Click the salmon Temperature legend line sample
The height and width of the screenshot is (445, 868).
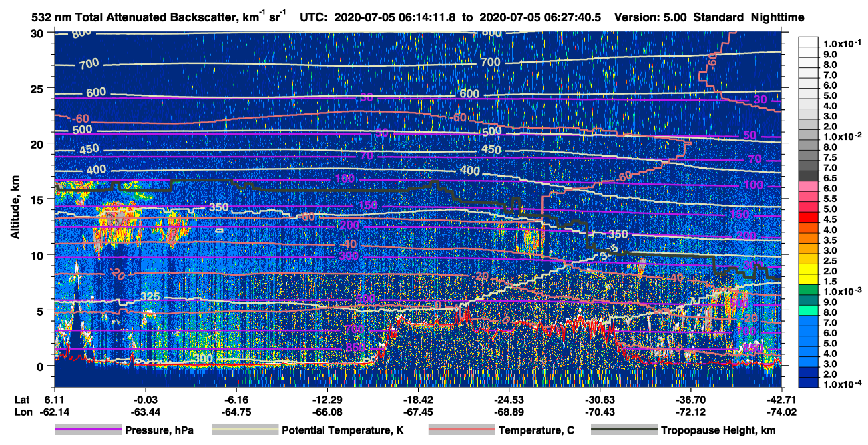(x=461, y=430)
